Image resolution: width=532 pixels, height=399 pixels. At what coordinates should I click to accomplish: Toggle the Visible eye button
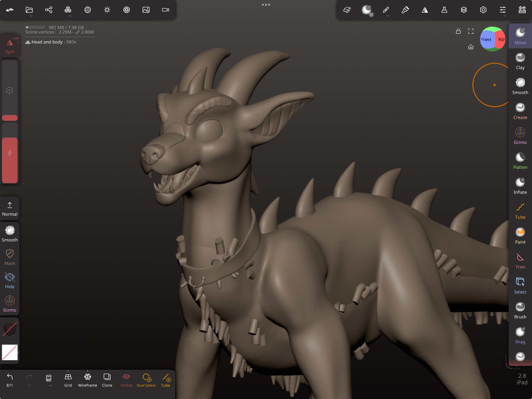coord(126,380)
